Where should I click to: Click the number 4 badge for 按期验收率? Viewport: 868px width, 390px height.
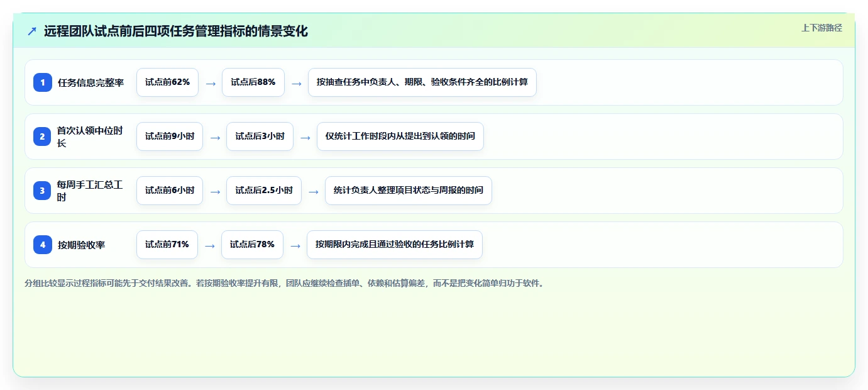click(43, 245)
